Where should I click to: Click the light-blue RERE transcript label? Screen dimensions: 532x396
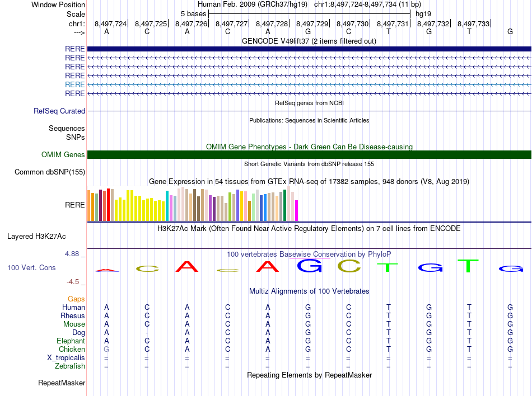[74, 84]
